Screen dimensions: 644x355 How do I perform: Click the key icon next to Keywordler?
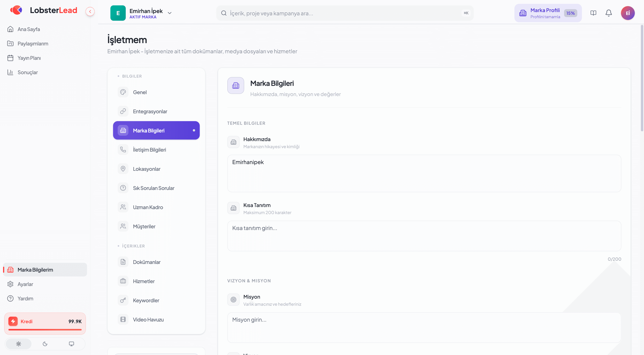[123, 300]
